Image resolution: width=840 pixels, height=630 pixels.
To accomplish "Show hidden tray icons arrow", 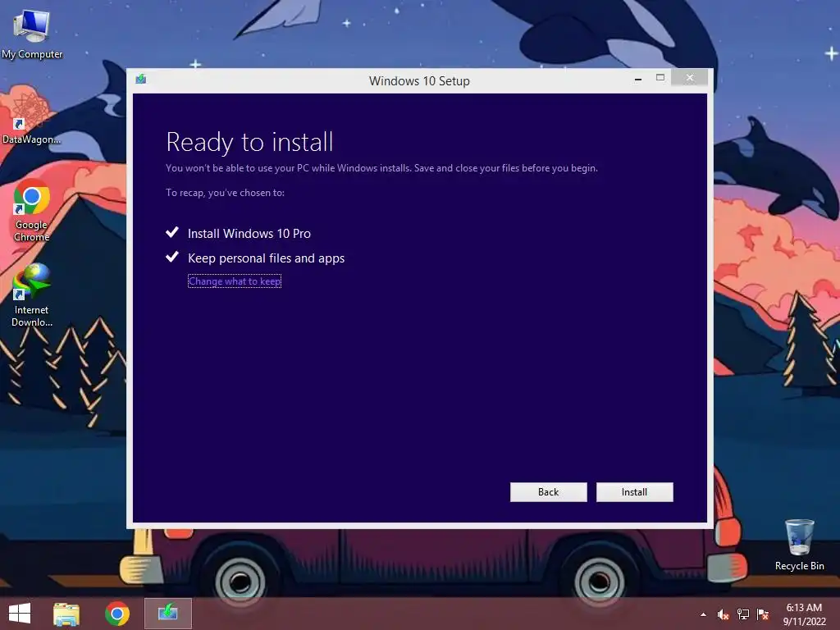I will [703, 614].
